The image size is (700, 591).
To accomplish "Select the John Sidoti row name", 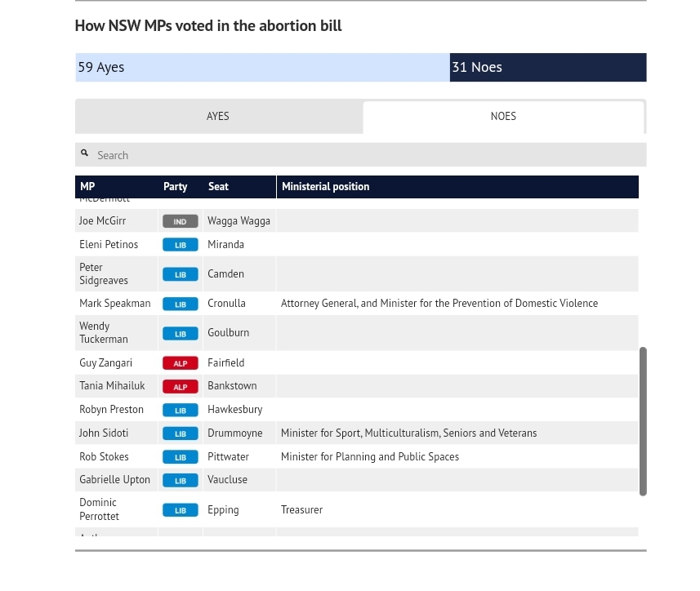I will click(x=104, y=433).
